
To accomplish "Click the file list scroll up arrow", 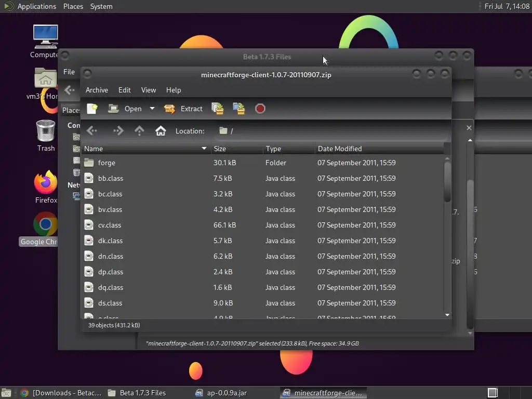I will tap(447, 158).
